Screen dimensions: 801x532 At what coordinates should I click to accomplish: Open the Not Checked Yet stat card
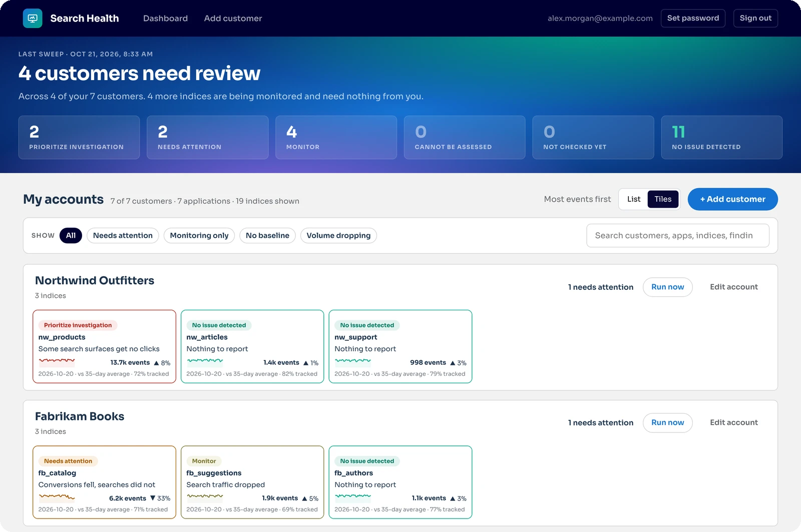[593, 138]
